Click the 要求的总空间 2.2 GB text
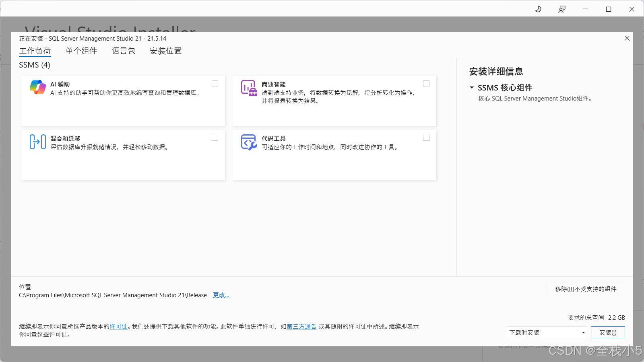Screen dimensions: 644x362 click(597, 318)
